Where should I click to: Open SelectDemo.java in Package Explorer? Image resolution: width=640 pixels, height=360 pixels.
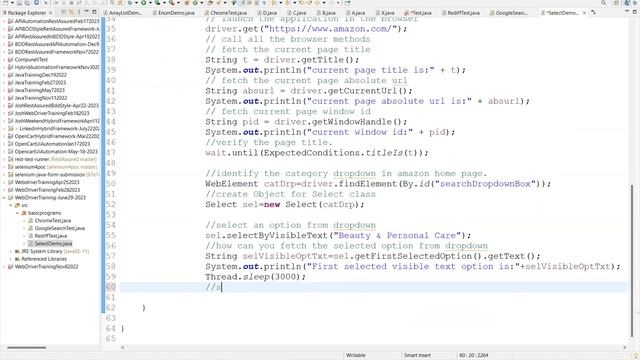pyautogui.click(x=53, y=244)
